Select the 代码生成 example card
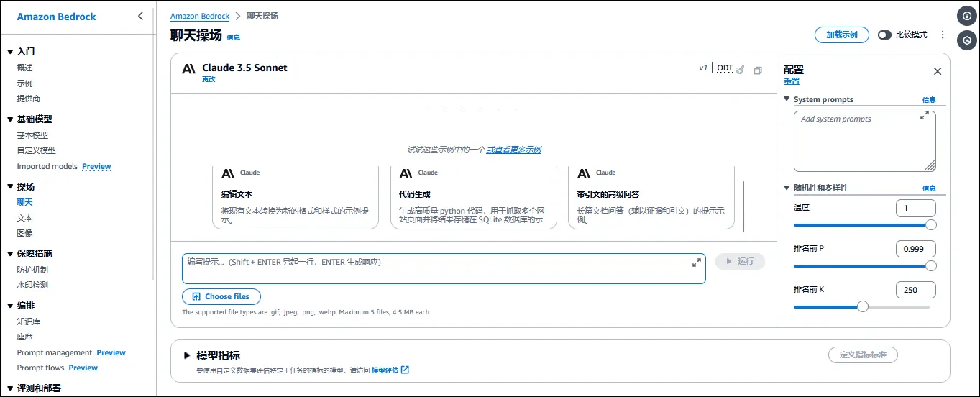This screenshot has width=980, height=397. 474,197
